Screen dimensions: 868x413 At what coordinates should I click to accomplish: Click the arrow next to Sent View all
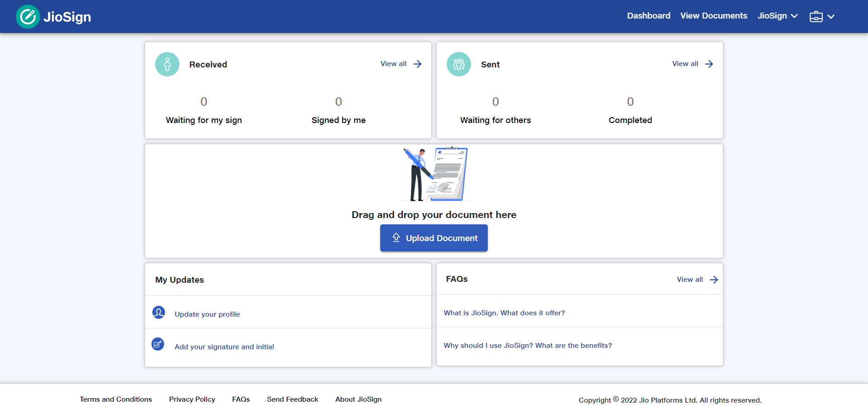(708, 64)
